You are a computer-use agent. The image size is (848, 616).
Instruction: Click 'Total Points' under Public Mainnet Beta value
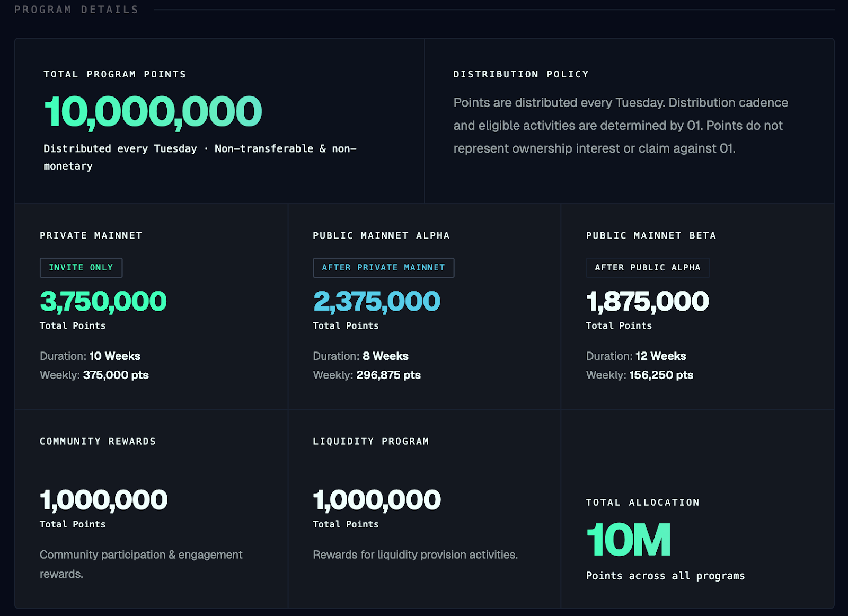[619, 326]
